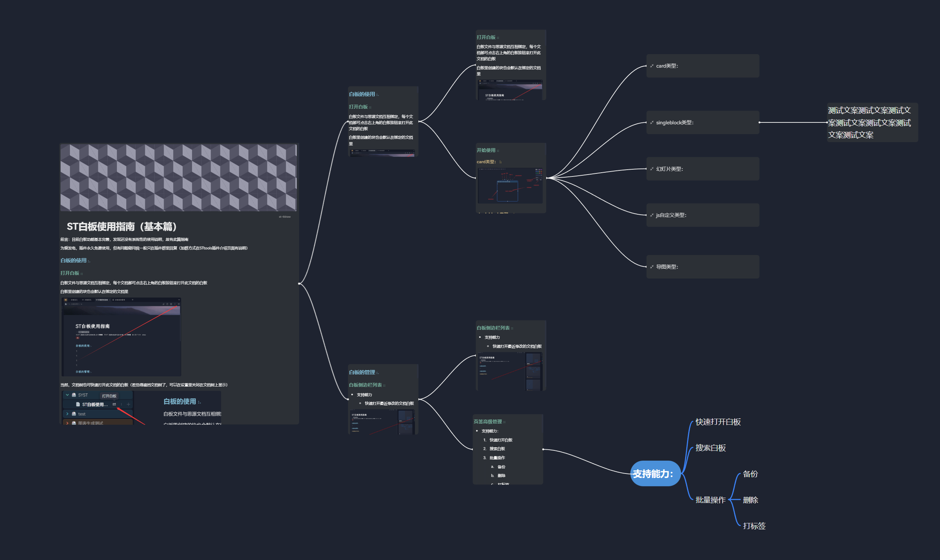The width and height of the screenshot is (940, 560).
Task: Click the '前言：目前白板功能基本完善' paragraph
Action: 124,239
